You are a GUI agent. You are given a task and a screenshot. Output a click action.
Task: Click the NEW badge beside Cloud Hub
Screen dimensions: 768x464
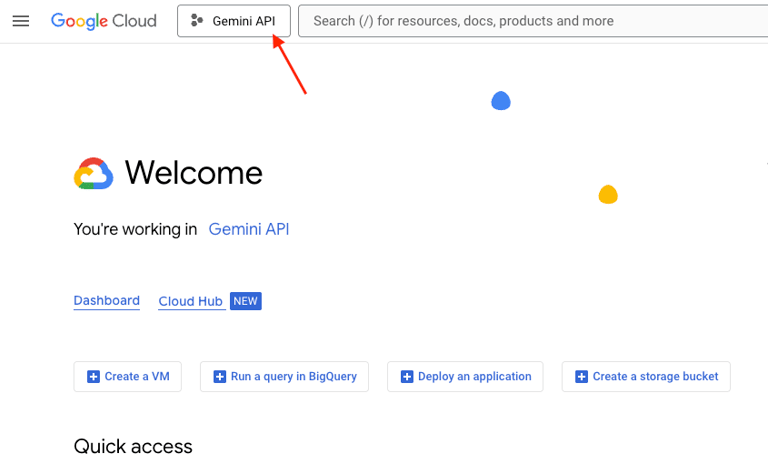tap(245, 301)
